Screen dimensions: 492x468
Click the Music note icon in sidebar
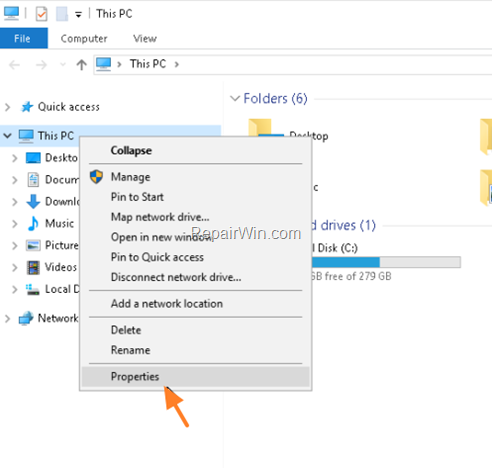point(33,223)
